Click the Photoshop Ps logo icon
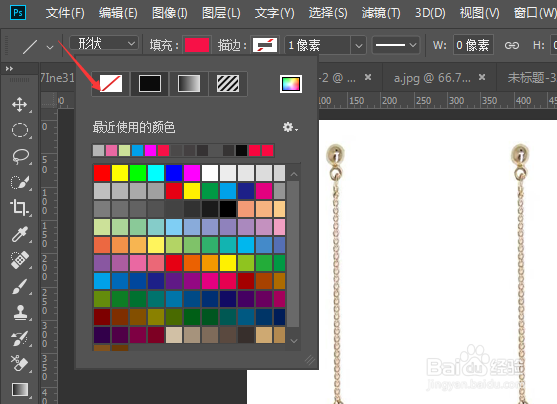 [x=18, y=13]
